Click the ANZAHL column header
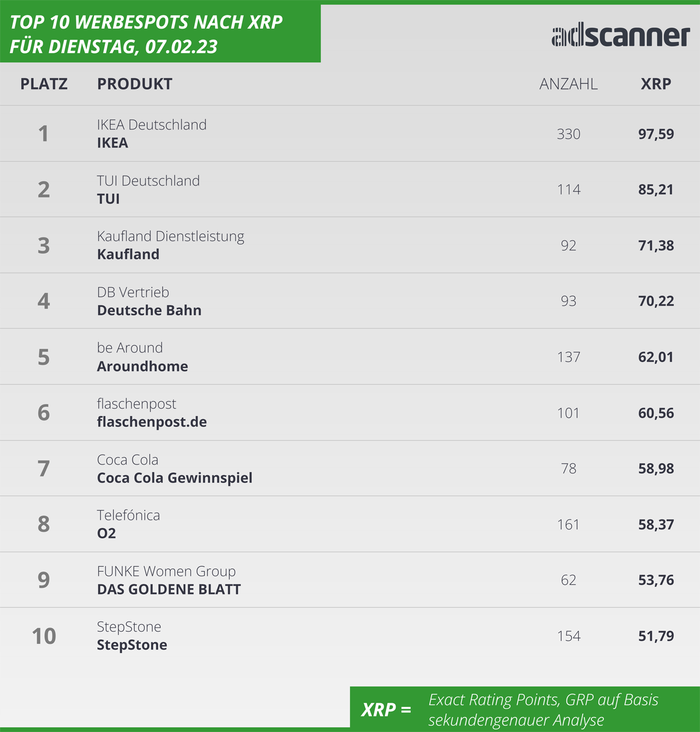The height and width of the screenshot is (732, 700). coord(569,84)
